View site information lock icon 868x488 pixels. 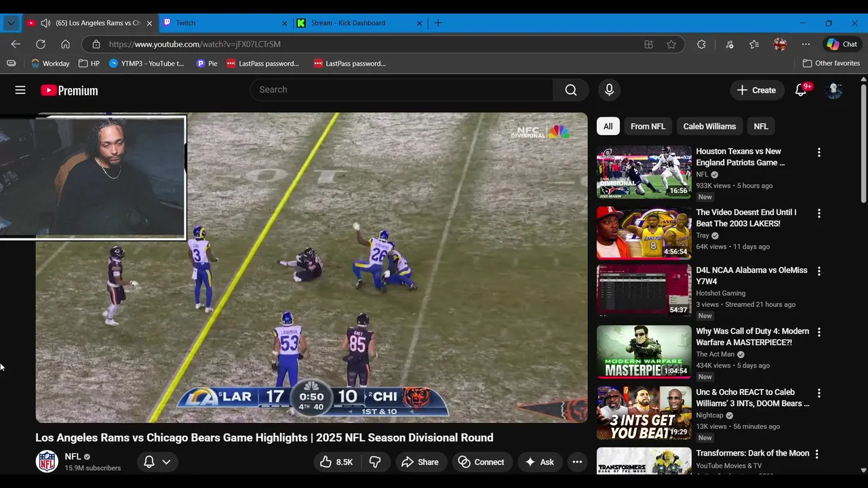click(96, 44)
